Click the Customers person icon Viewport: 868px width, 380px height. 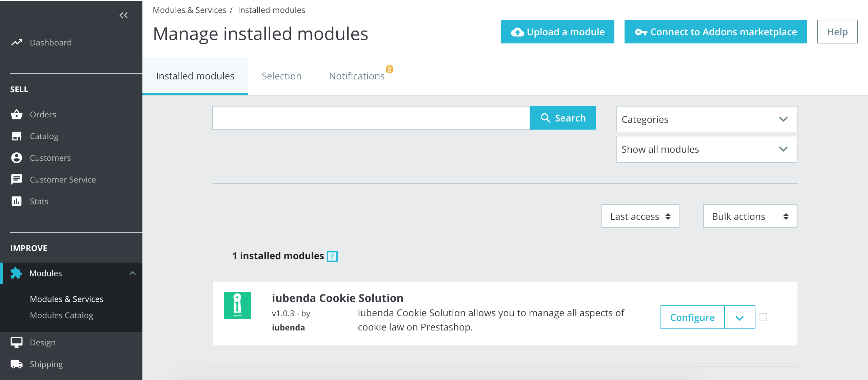pyautogui.click(x=17, y=158)
